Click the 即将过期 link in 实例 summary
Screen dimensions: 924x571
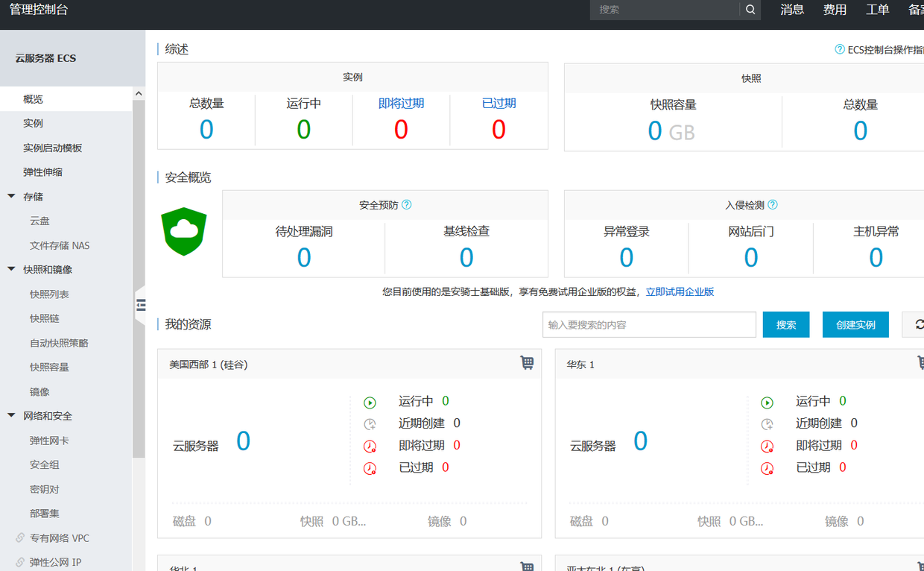(401, 104)
